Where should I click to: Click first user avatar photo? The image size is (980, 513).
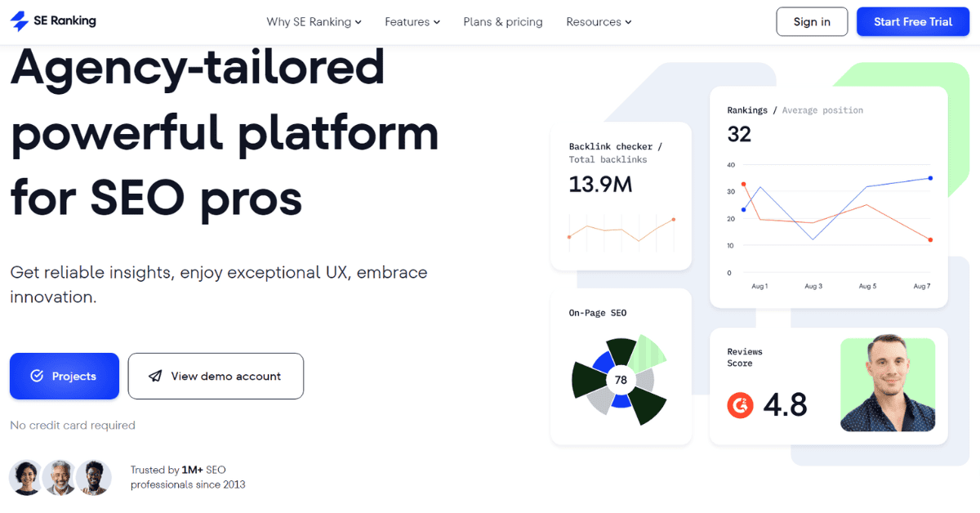[26, 478]
